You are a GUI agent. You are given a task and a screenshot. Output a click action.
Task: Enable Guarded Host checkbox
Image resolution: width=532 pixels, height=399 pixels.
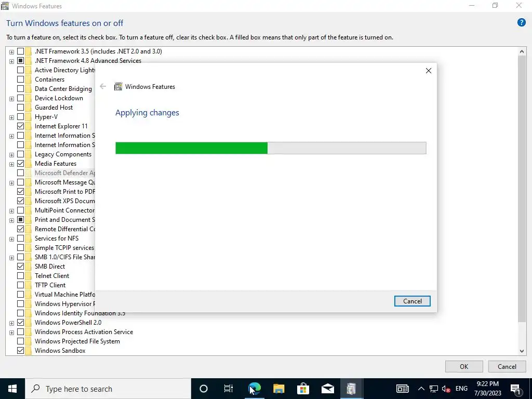[x=20, y=108]
